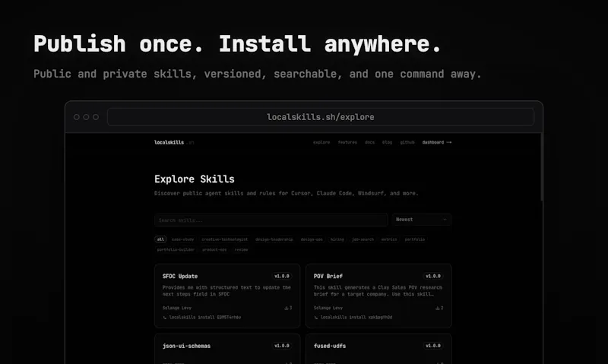This screenshot has height=364, width=608.
Task: Click the second window control dot
Action: click(86, 117)
